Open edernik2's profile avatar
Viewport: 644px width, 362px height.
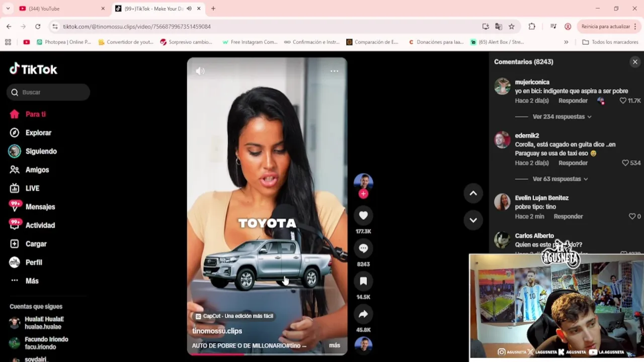pyautogui.click(x=502, y=140)
